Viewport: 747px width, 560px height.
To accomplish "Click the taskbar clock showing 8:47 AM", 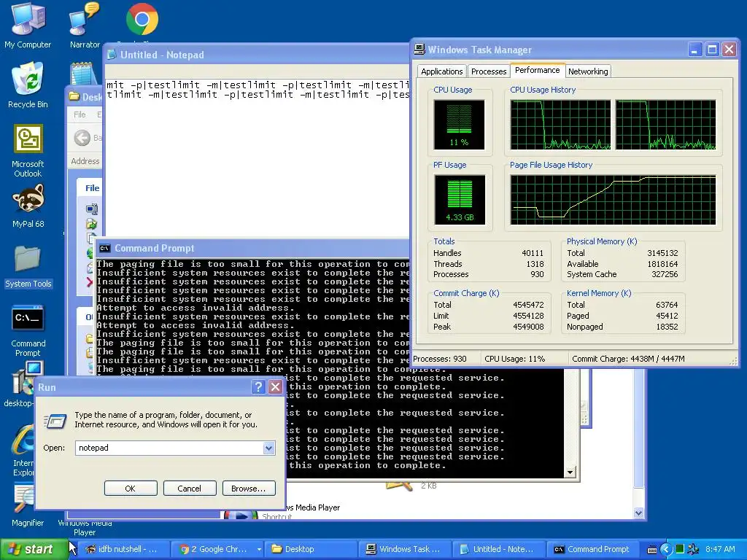I will coord(720,549).
